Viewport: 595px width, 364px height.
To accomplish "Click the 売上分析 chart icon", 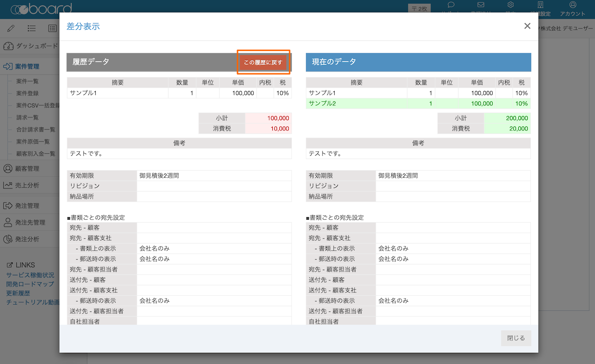I will coord(8,185).
